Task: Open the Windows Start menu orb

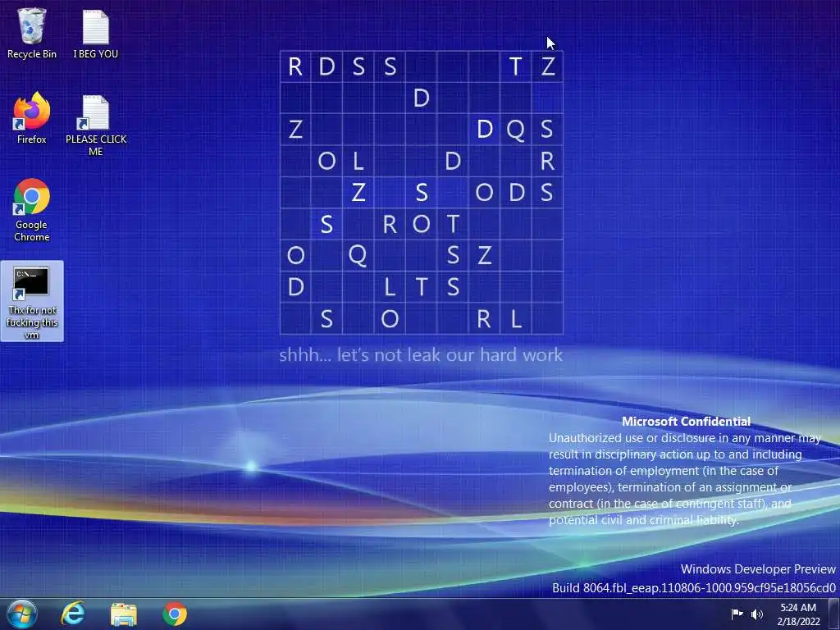Action: click(22, 614)
